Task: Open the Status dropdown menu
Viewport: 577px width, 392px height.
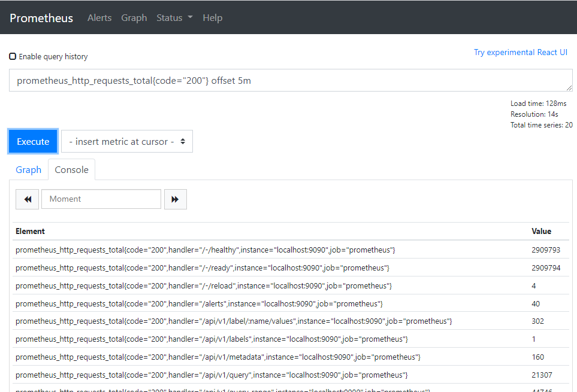Action: coord(174,18)
